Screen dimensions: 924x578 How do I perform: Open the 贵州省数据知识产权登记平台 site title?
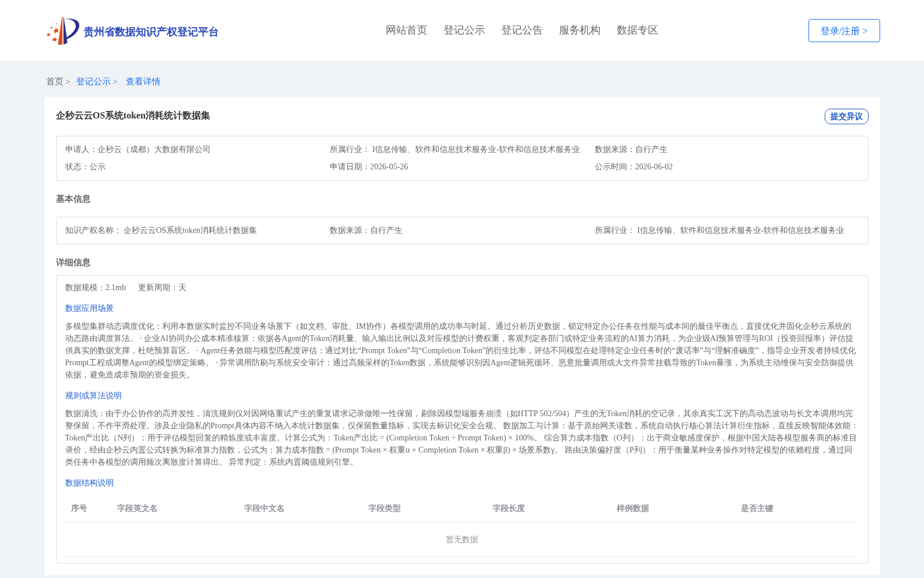click(x=151, y=32)
